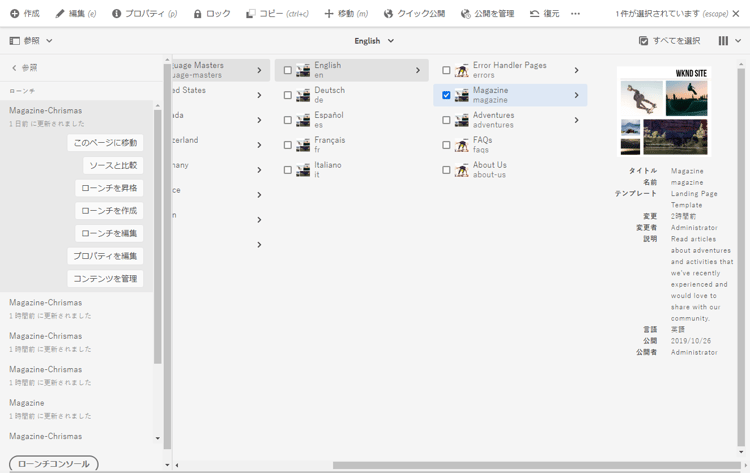The image size is (750, 473).
Task: Click the About Us page thumbnail icon
Action: [x=462, y=170]
